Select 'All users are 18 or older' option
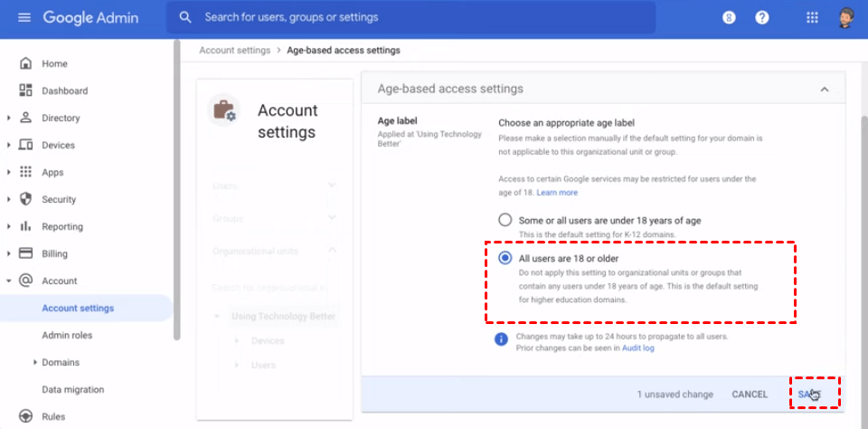868x429 pixels. pos(505,258)
